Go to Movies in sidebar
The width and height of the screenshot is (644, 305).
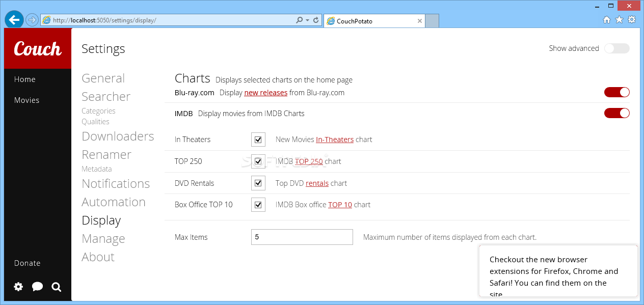pos(26,100)
